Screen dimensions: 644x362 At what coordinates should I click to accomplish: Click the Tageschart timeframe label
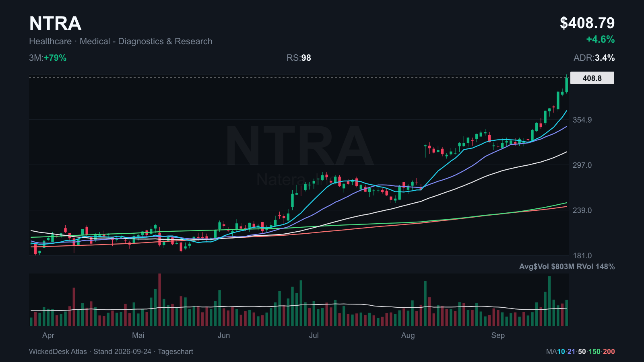(x=175, y=352)
